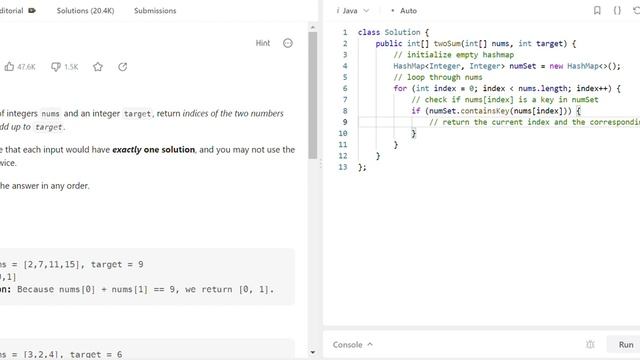Click the 47.6K likes count
Screen dimensions: 640x360
26,67
